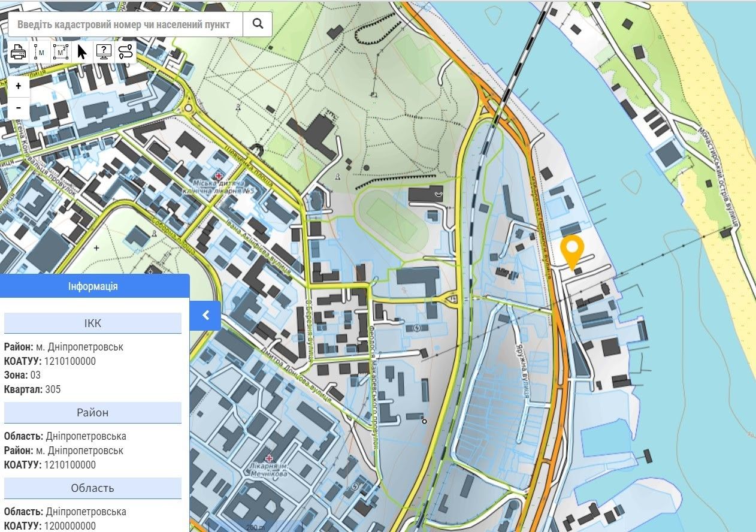
Task: Collapse the information panel with chevron
Action: pos(205,315)
